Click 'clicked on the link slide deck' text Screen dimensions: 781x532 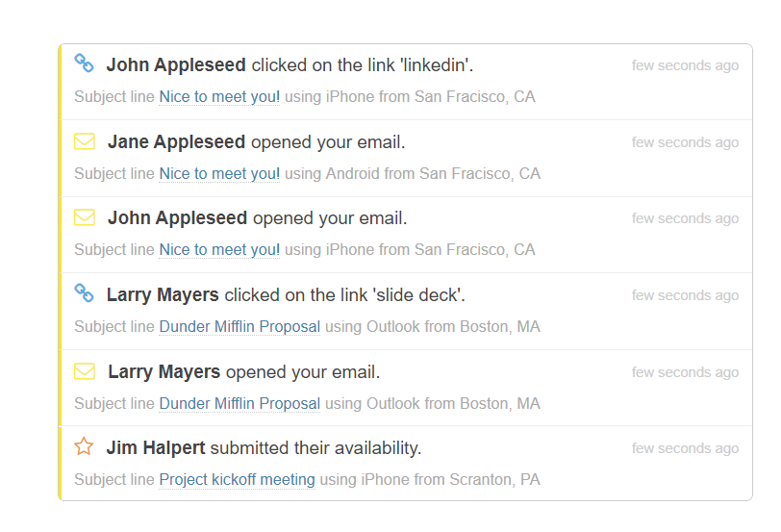click(344, 294)
